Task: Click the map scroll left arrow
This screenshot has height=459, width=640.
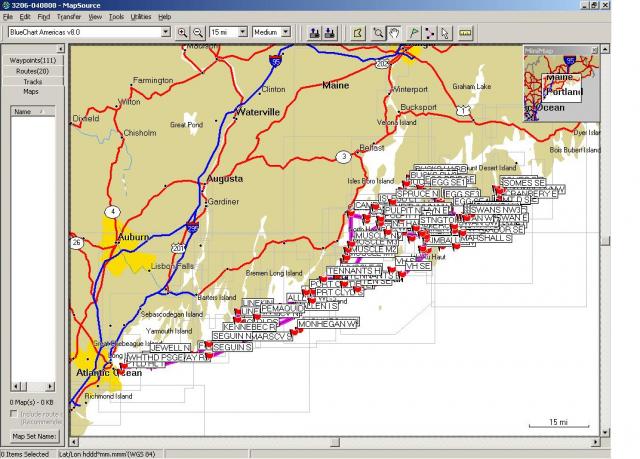Action: (x=74, y=442)
